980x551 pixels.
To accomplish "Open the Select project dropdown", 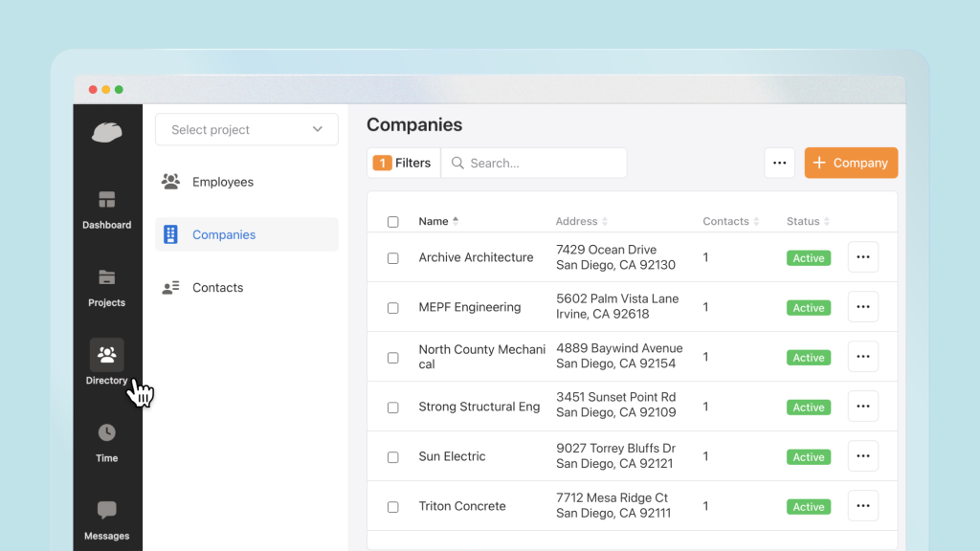I will [247, 129].
